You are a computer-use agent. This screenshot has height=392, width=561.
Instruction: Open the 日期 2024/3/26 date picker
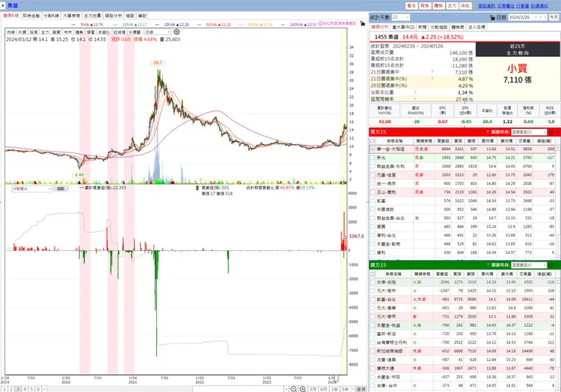pyautogui.click(x=528, y=17)
